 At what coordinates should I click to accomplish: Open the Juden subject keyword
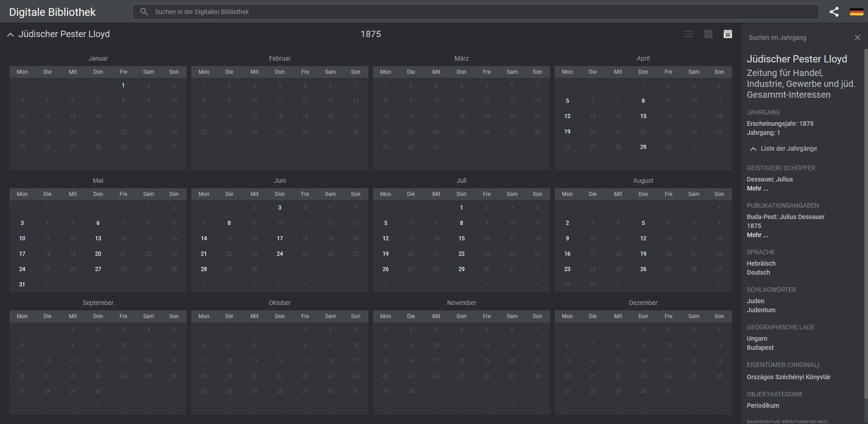(755, 301)
